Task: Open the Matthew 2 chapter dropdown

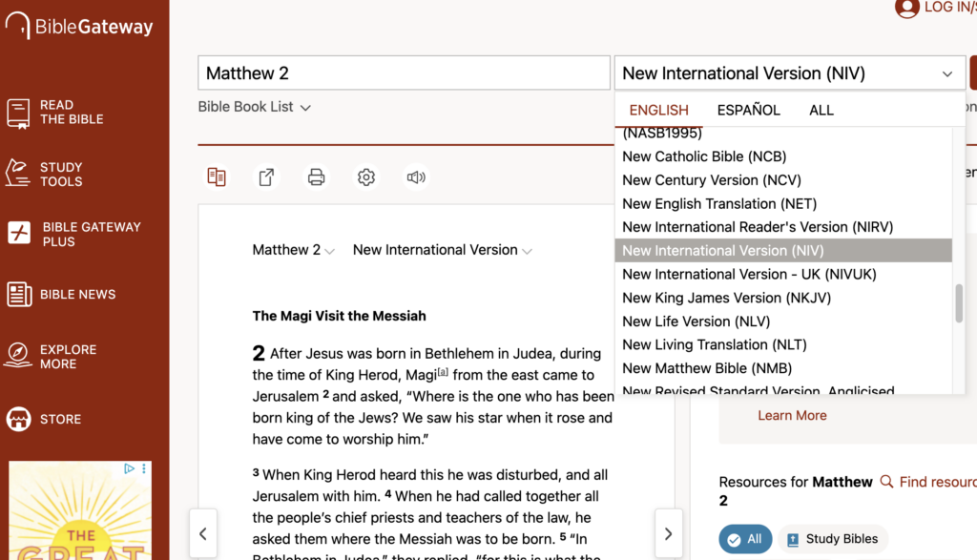Action: point(294,250)
